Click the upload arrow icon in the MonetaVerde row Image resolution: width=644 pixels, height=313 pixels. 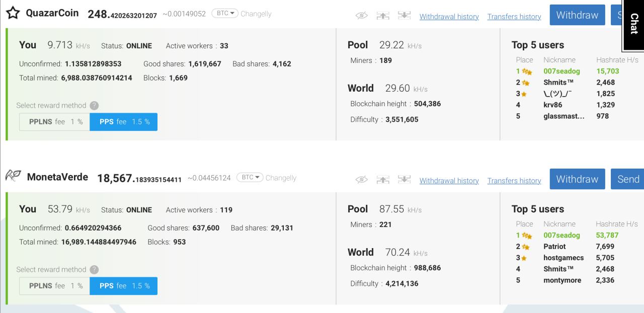383,180
